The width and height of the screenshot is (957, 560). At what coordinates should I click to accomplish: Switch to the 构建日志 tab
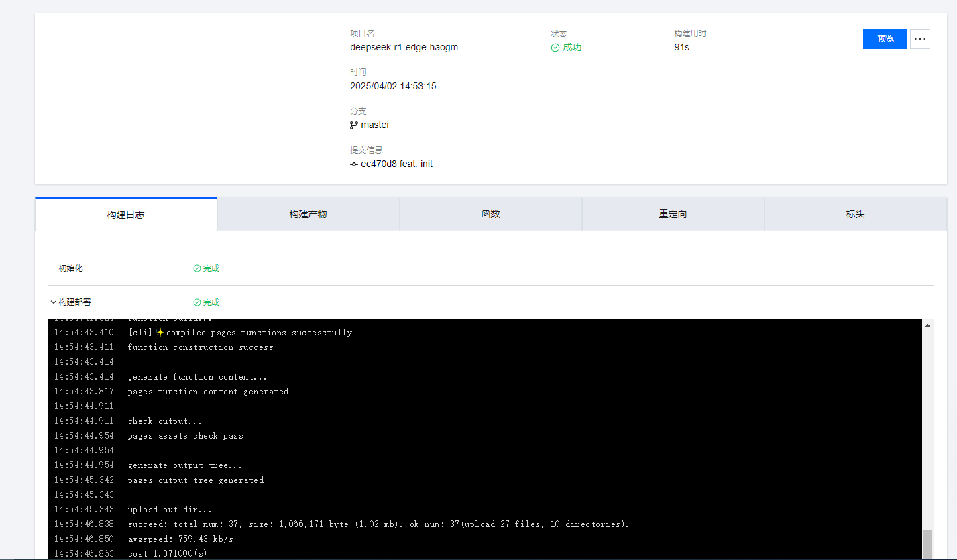click(x=126, y=215)
